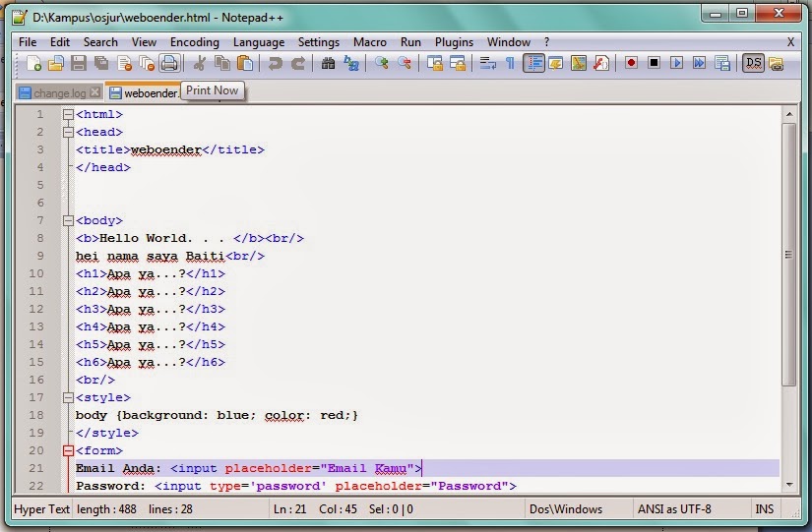The width and height of the screenshot is (812, 532).
Task: Cut selection with scissors icon
Action: coord(200,64)
